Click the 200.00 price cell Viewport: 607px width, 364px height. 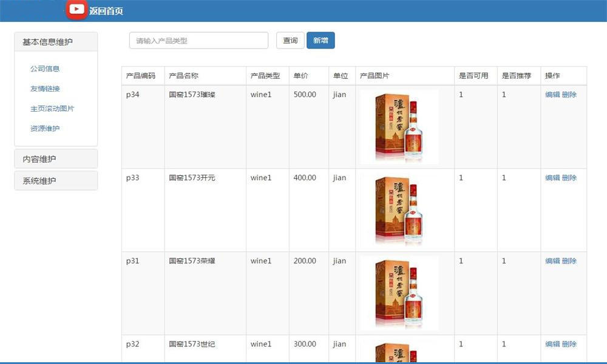pyautogui.click(x=309, y=293)
